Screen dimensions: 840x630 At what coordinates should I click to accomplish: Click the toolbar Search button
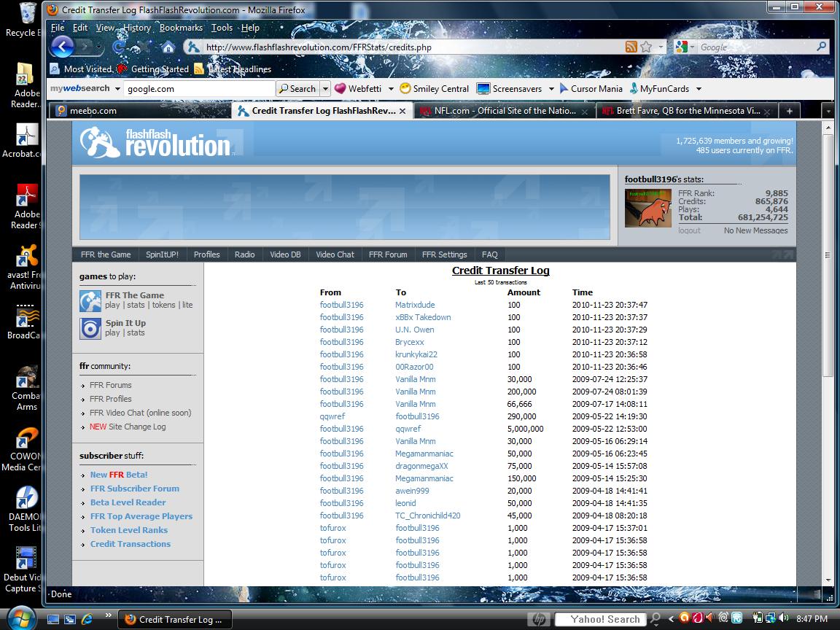tap(297, 89)
